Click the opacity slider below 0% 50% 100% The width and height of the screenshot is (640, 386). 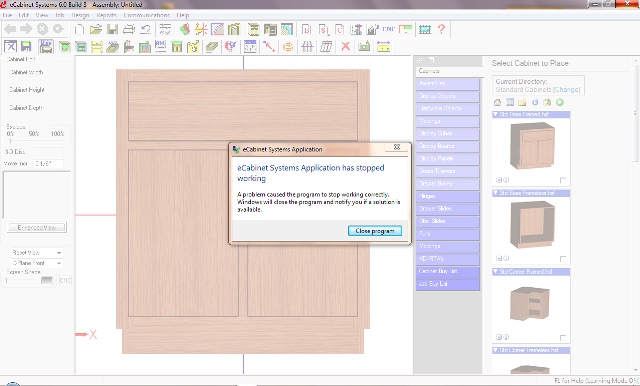[36, 141]
